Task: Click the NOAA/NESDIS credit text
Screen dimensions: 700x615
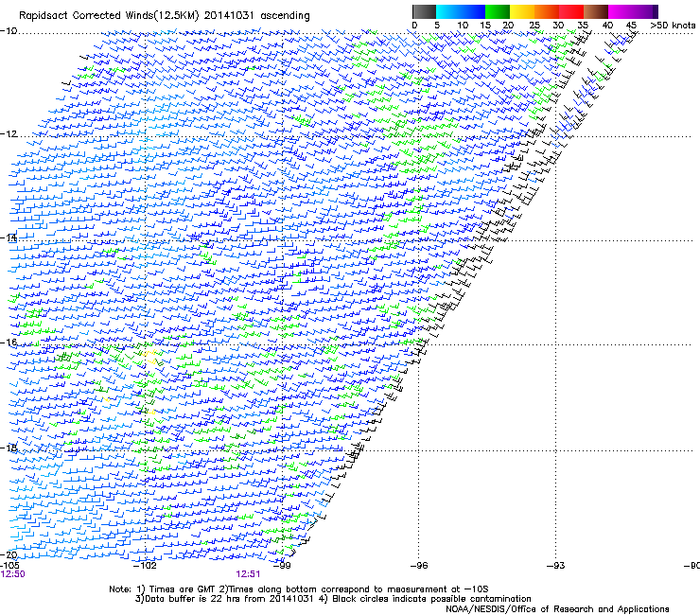Action: (557, 609)
